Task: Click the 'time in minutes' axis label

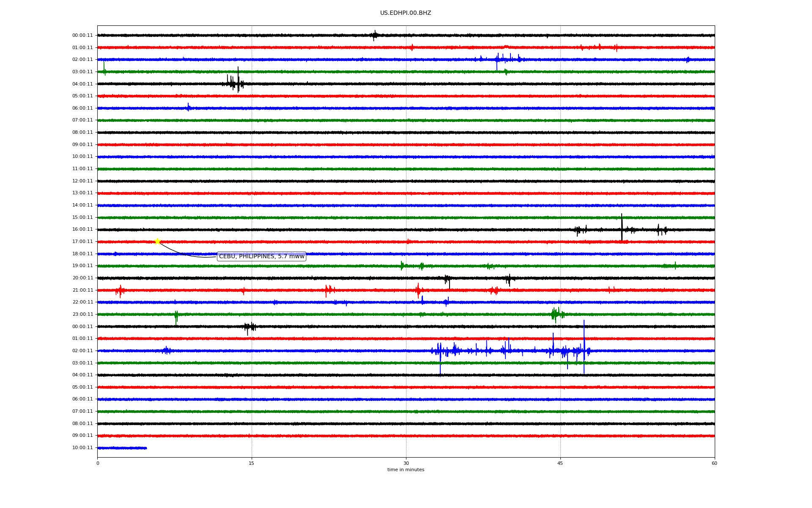Action: click(x=405, y=470)
